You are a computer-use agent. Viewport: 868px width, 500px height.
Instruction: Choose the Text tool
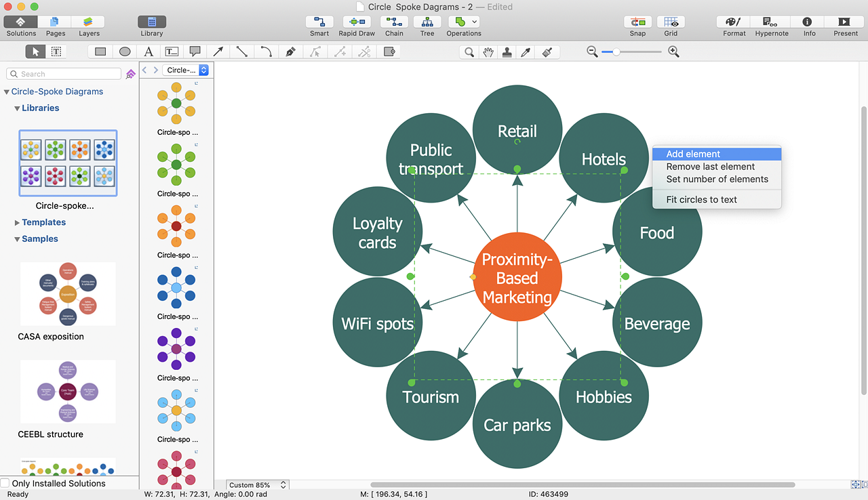coord(149,51)
